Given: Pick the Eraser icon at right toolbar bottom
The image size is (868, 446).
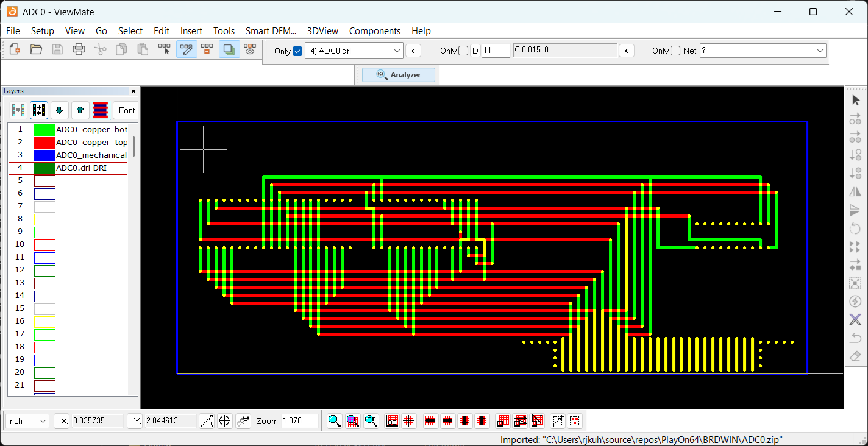Looking at the screenshot, I should tap(855, 356).
